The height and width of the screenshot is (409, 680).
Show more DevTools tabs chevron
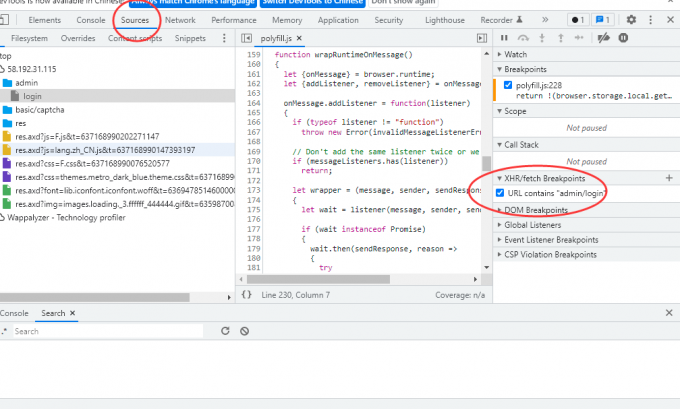tap(545, 20)
